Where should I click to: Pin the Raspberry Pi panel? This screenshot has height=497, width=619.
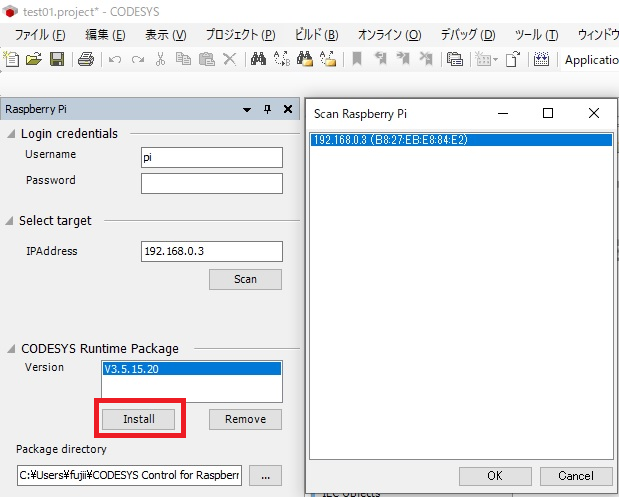click(268, 109)
